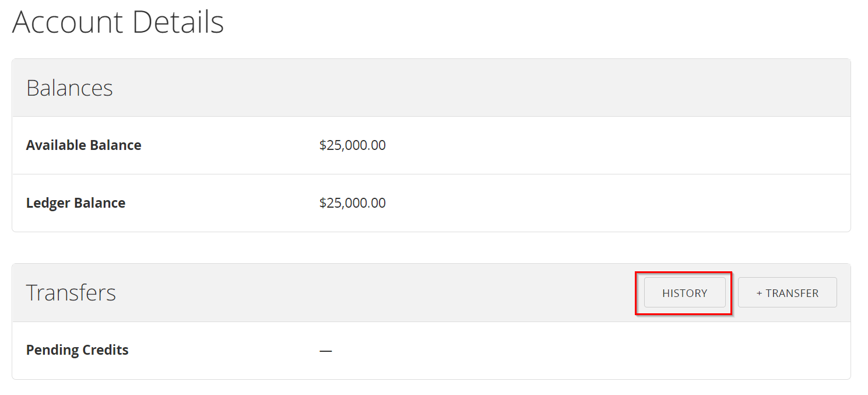Click the Account Details page heading
Image resolution: width=868 pixels, height=395 pixels.
[x=118, y=22]
